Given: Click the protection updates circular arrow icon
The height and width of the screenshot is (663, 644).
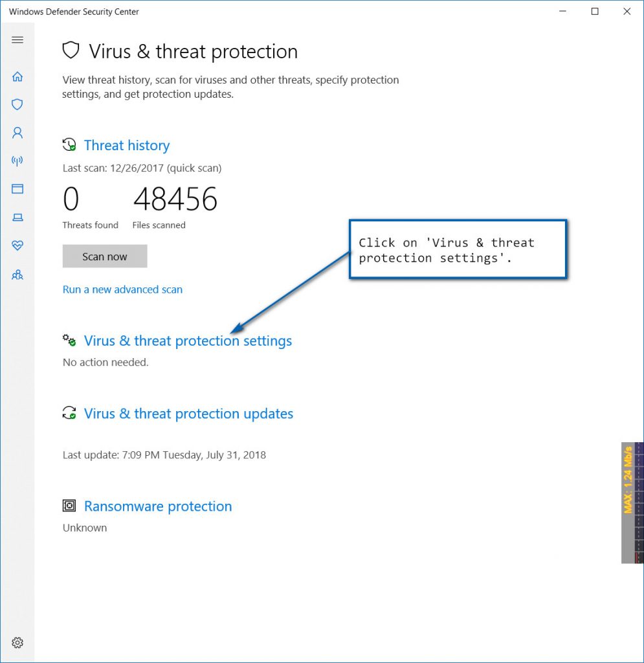Looking at the screenshot, I should (x=69, y=413).
